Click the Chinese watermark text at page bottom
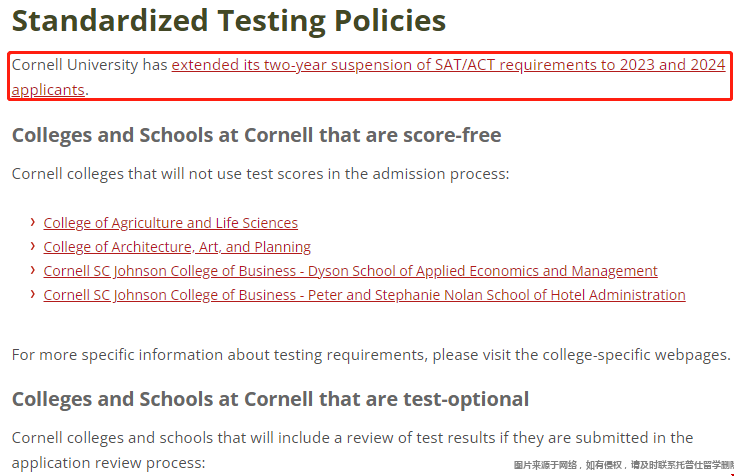Viewport: 734px width, 476px height. coord(624,465)
